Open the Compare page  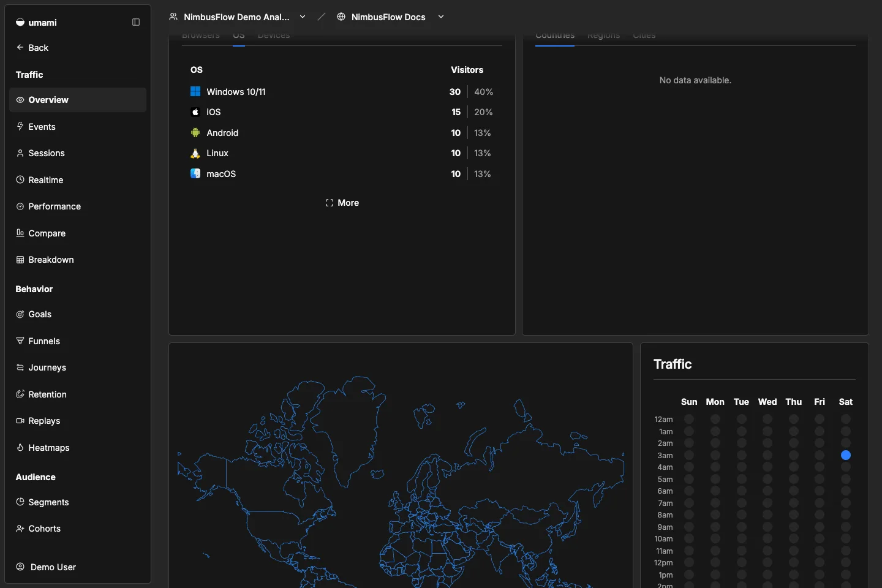[78, 233]
